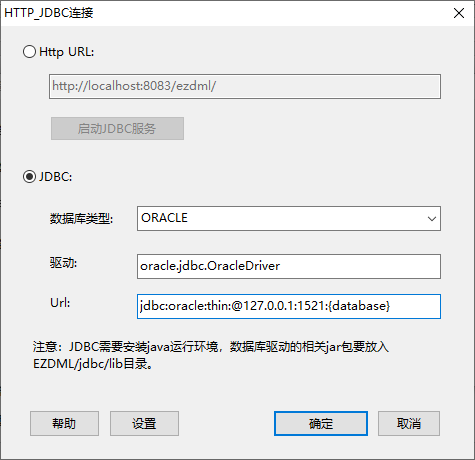Click the ORACLE text in the database type combo box
Viewport: 475px width, 460px height.
point(164,218)
